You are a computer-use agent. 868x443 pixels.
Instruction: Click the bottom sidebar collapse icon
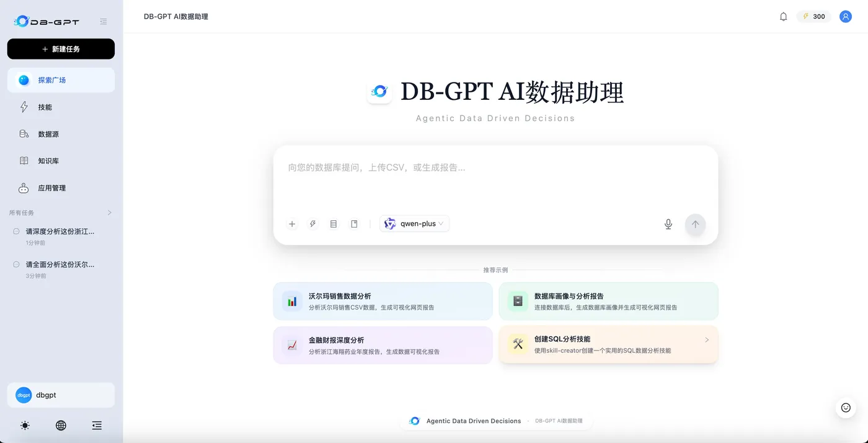click(97, 426)
